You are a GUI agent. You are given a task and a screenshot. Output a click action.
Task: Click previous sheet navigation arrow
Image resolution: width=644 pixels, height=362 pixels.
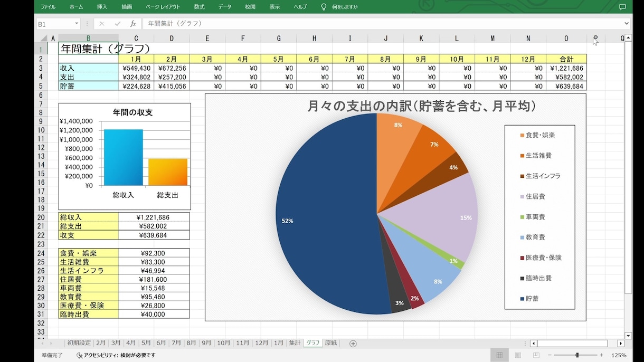pyautogui.click(x=43, y=344)
